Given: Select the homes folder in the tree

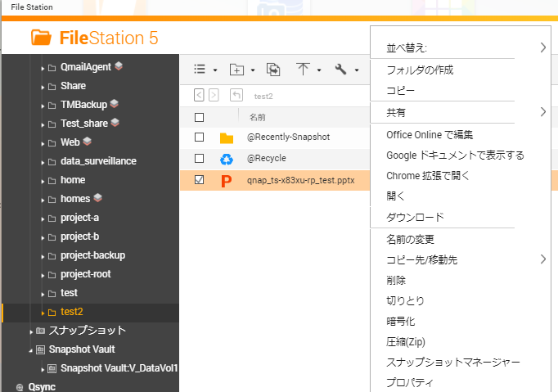Looking at the screenshot, I should tap(74, 199).
